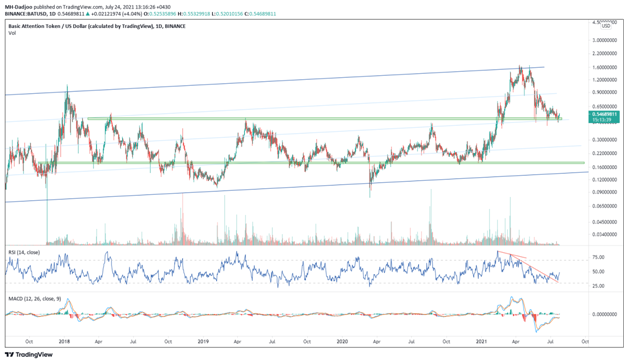This screenshot has width=628, height=364.
Task: Click the TradingView logo at bottom left
Action: [29, 355]
